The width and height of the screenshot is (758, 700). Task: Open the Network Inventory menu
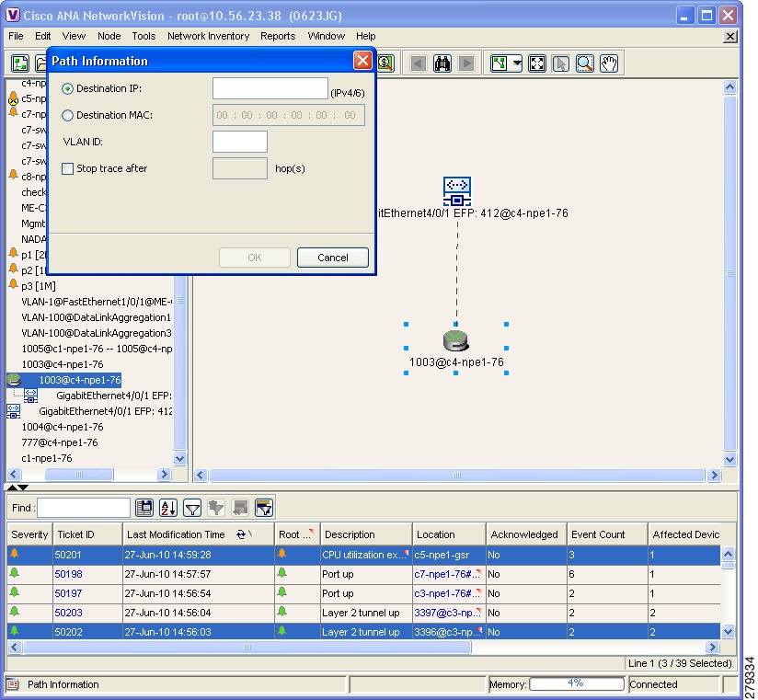[208, 36]
